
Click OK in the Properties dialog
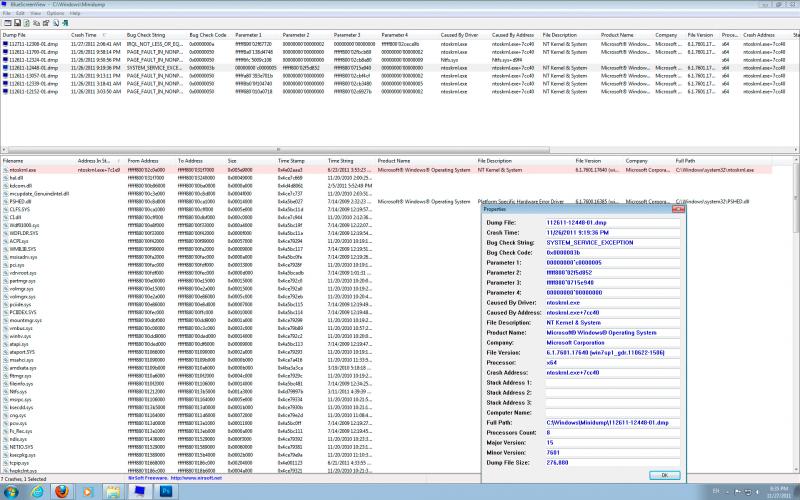click(x=664, y=475)
